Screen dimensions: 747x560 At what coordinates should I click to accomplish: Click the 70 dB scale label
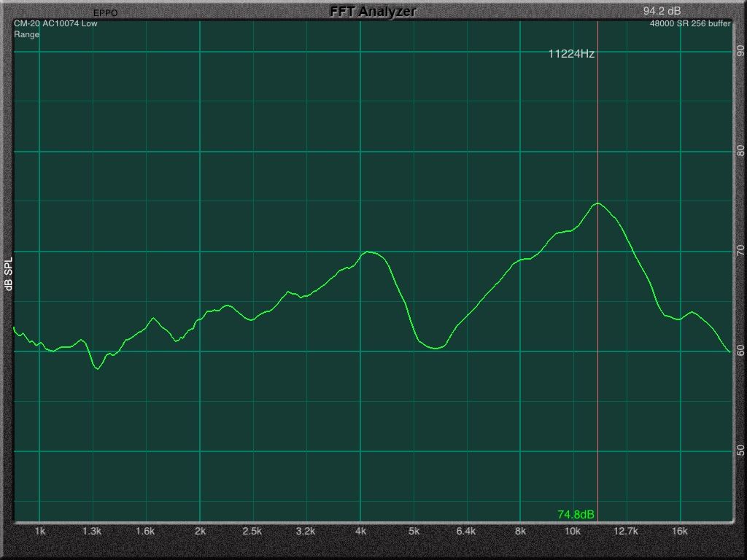(x=740, y=251)
